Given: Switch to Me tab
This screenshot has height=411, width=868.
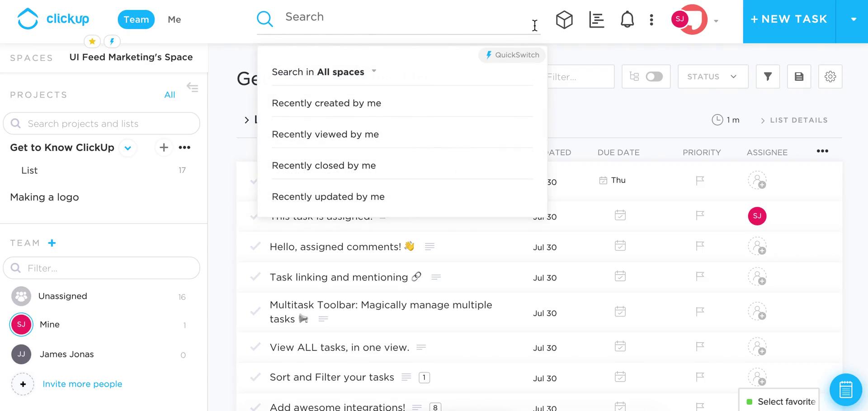Looking at the screenshot, I should coord(175,19).
